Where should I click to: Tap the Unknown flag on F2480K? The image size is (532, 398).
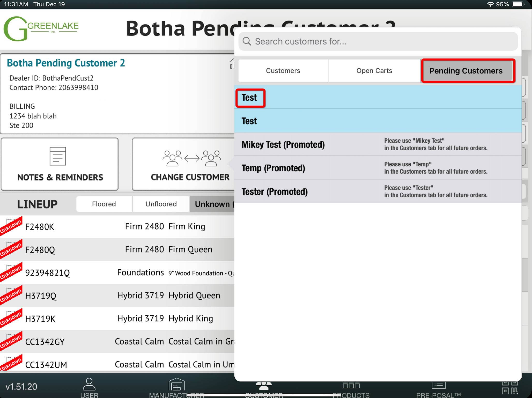pyautogui.click(x=11, y=226)
